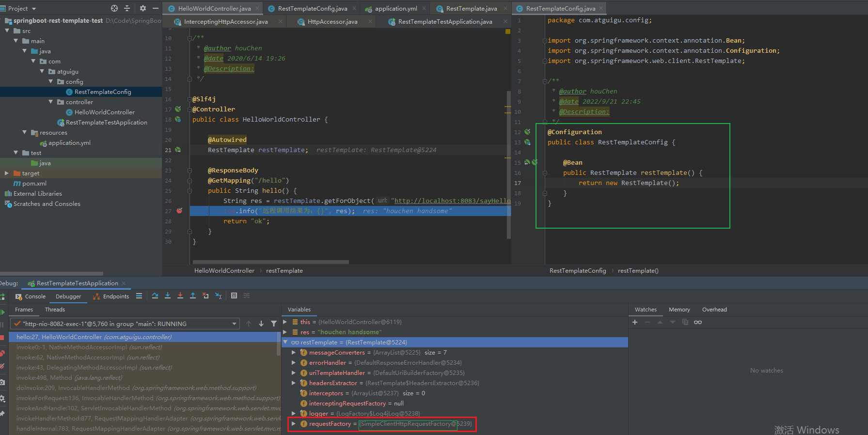Hide the Project panel with minus icon

[156, 8]
